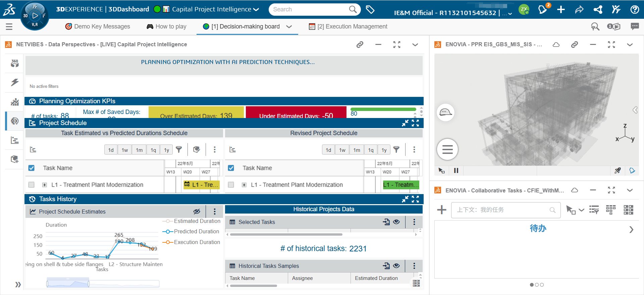This screenshot has width=644, height=295.
Task: Toggle Execution Duration legend series
Action: (x=192, y=242)
